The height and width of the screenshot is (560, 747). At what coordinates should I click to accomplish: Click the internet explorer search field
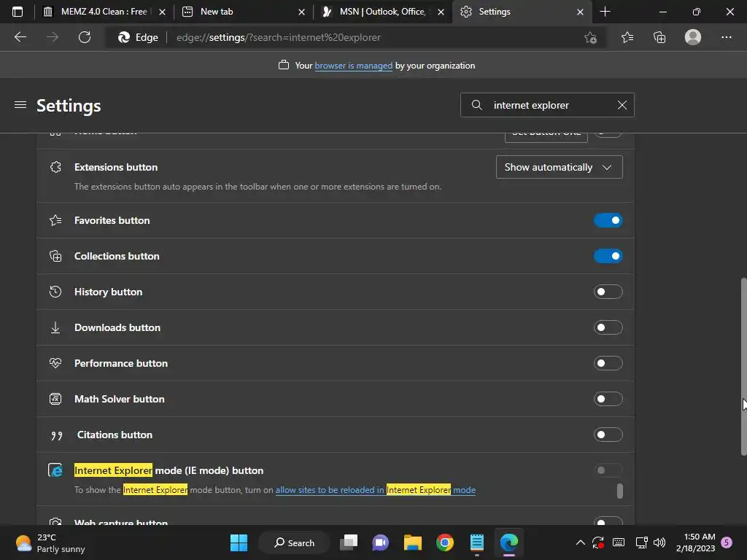pyautogui.click(x=547, y=105)
